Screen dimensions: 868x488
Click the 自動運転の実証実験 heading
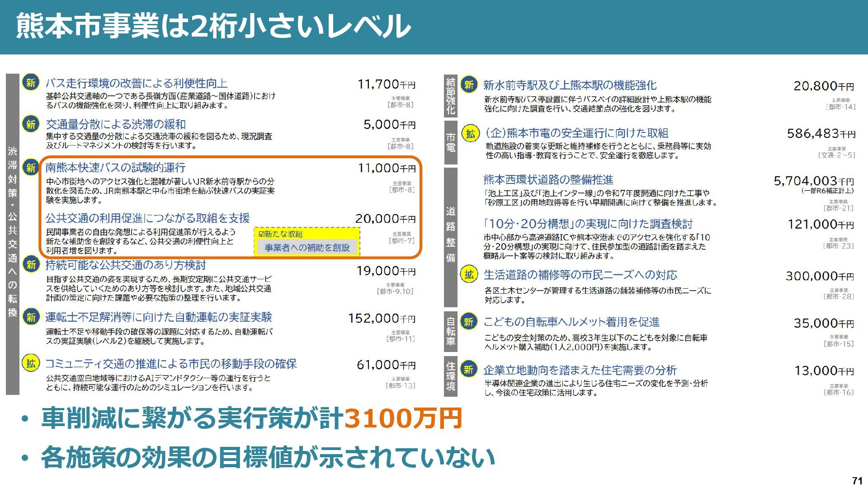coord(158,317)
